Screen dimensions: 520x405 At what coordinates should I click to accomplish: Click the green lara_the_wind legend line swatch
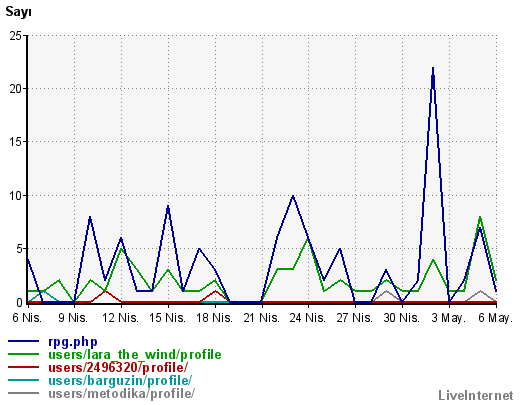coord(23,354)
